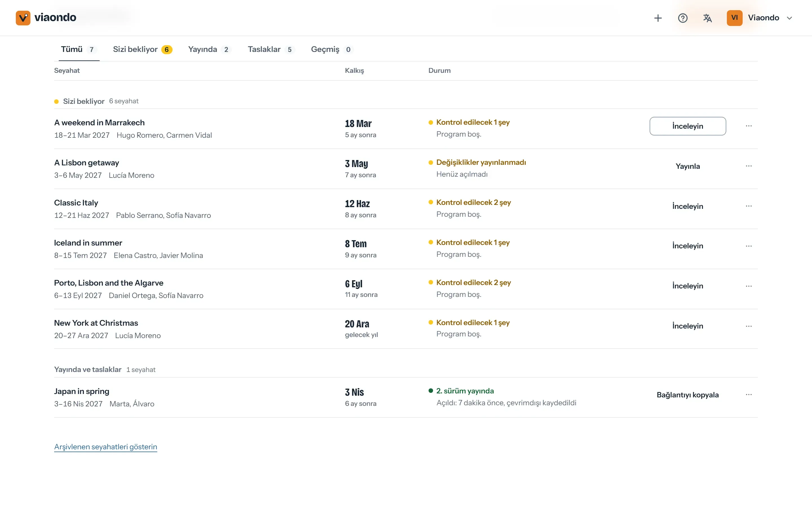Click Bağlantıyı kopyala for Japan in spring
Image resolution: width=812 pixels, height=508 pixels.
click(687, 395)
